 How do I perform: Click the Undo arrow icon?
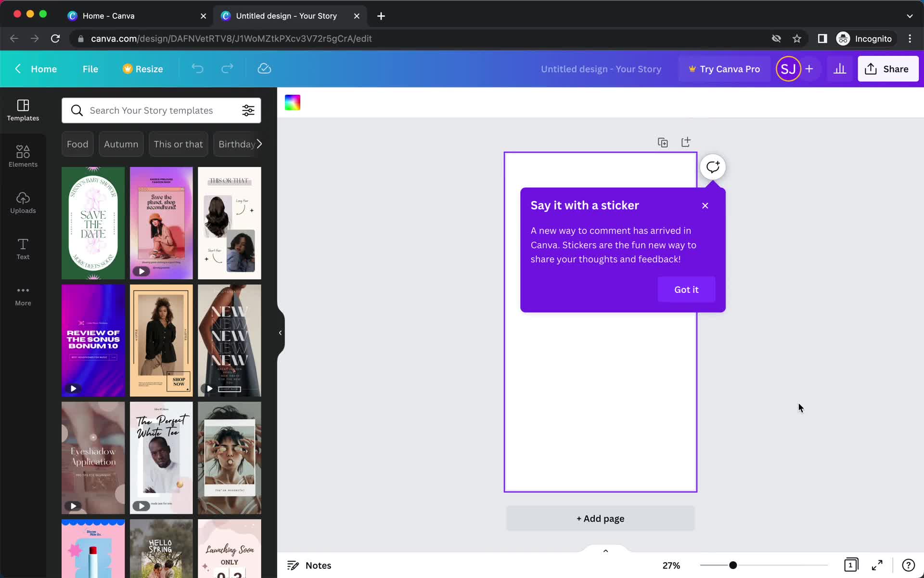click(x=198, y=68)
